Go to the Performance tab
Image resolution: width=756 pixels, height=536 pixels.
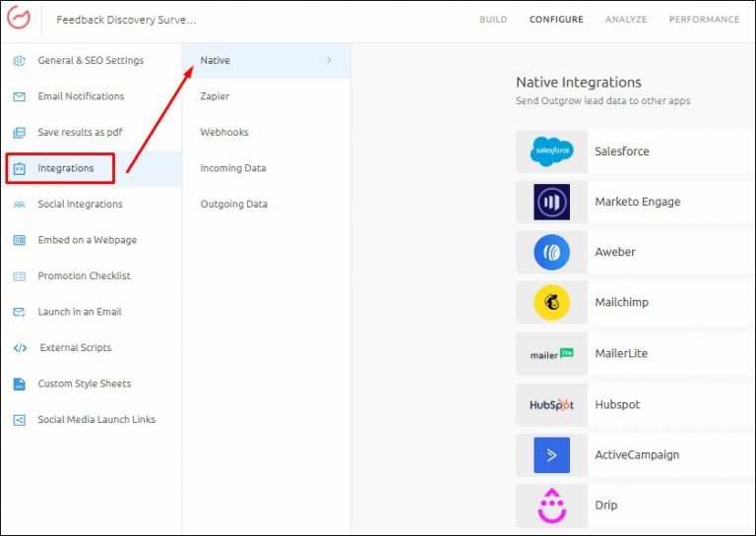[x=704, y=20]
